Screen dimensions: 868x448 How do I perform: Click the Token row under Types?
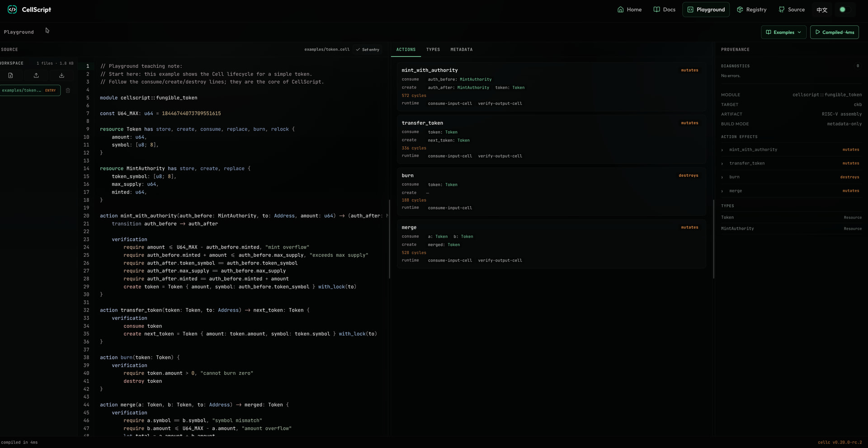click(791, 217)
